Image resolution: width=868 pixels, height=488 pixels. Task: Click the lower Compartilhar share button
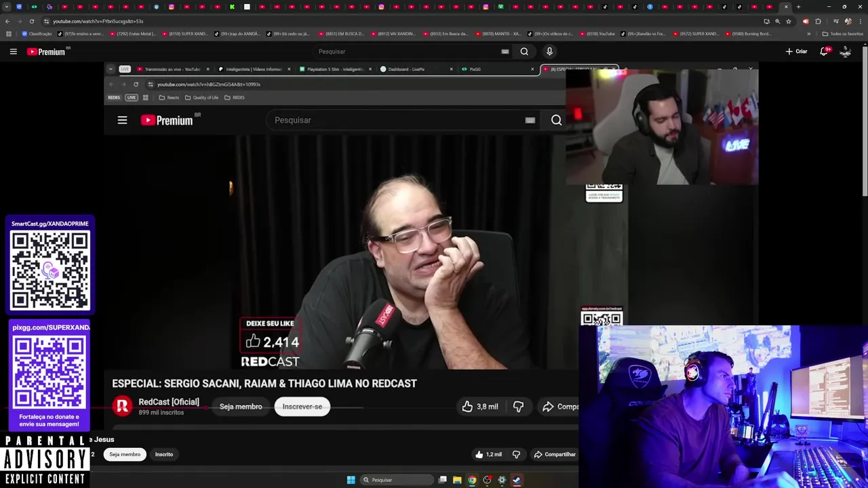point(555,454)
